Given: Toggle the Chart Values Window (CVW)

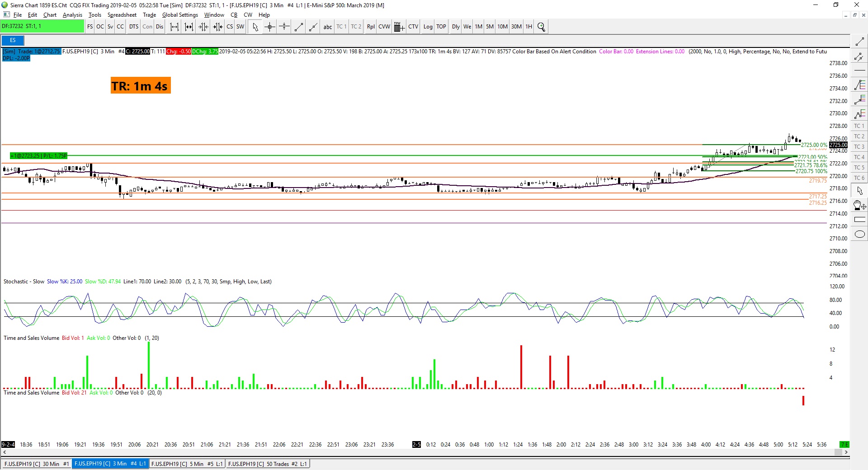Looking at the screenshot, I should tap(384, 27).
